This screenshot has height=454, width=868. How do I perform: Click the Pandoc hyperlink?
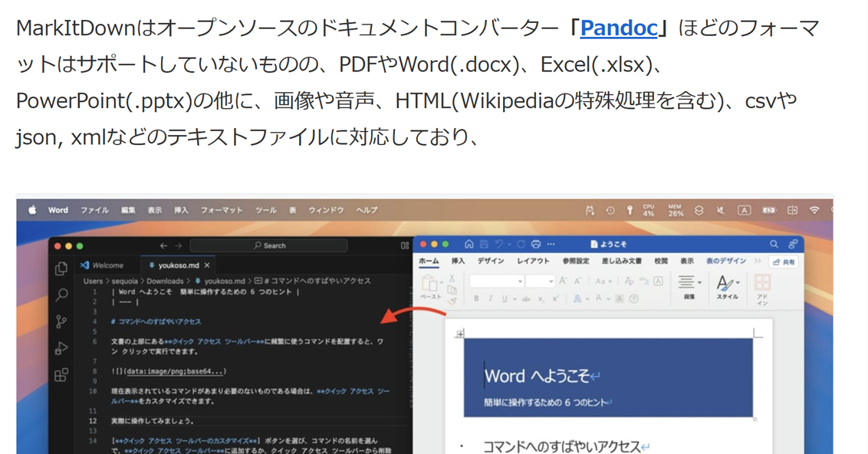619,28
